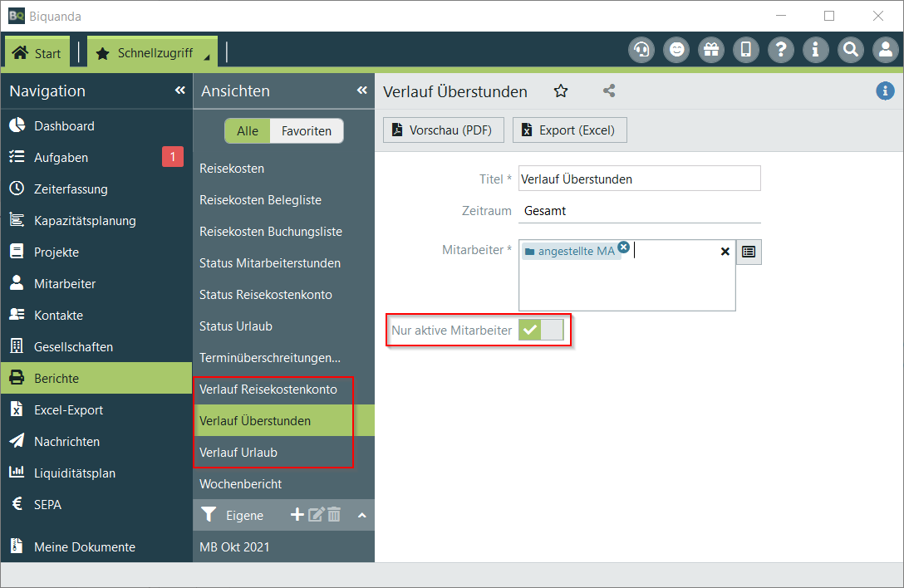Open the user profile icon
The width and height of the screenshot is (904, 588).
(x=885, y=50)
